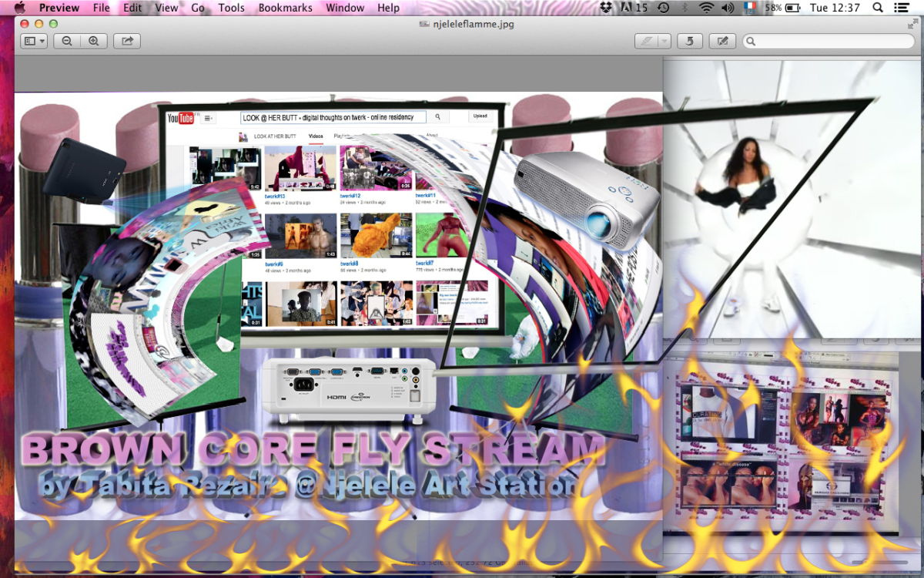Click the Time Machine status icon

click(x=663, y=8)
